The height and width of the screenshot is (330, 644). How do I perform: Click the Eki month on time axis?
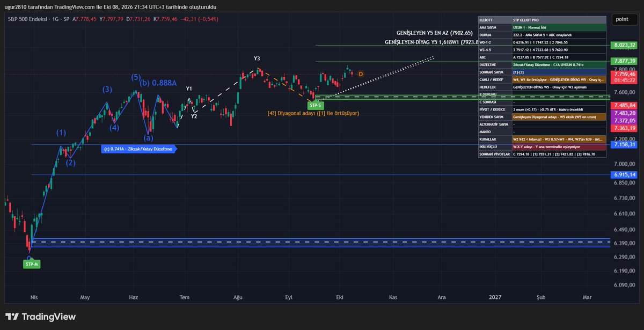[339, 297]
